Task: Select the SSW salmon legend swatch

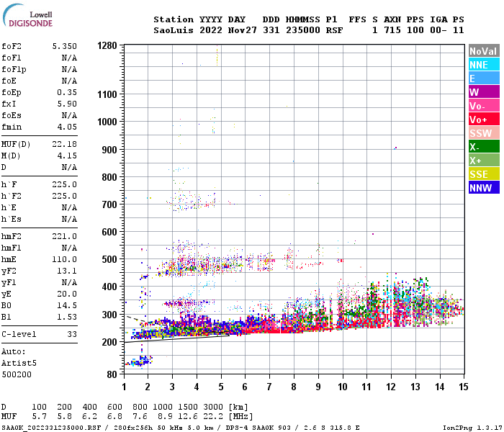Action: [x=484, y=133]
